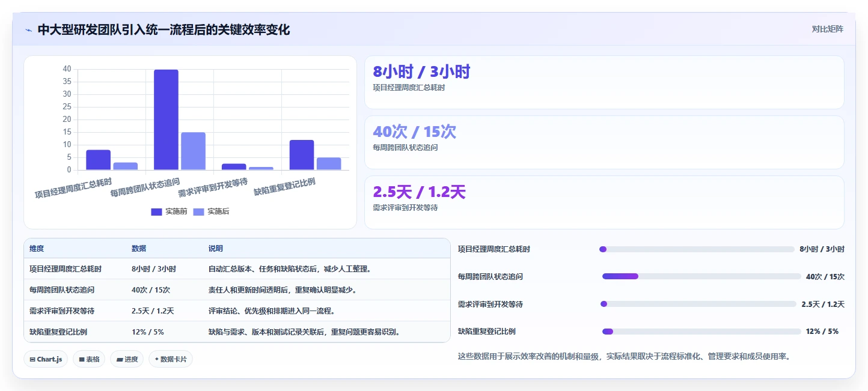868x391 pixels.
Task: Click the 40次 / 15次 stat card value
Action: point(415,132)
